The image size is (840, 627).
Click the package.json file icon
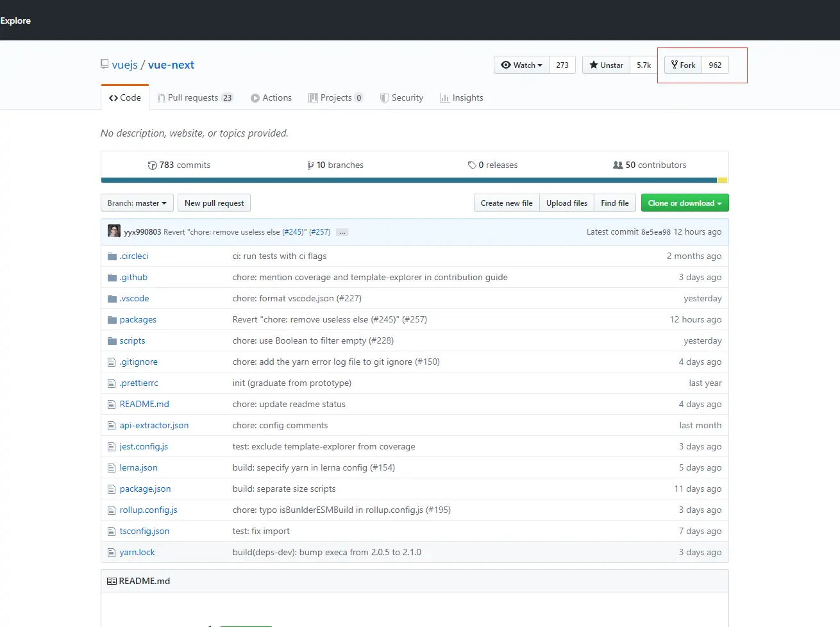point(112,489)
